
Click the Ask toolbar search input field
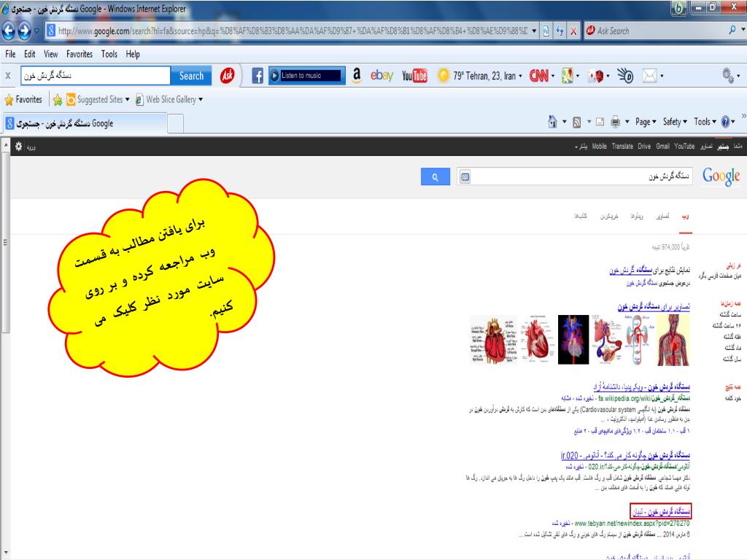(x=96, y=76)
